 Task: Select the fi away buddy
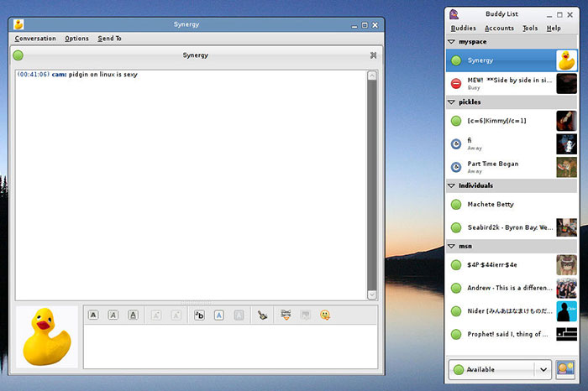click(512, 143)
